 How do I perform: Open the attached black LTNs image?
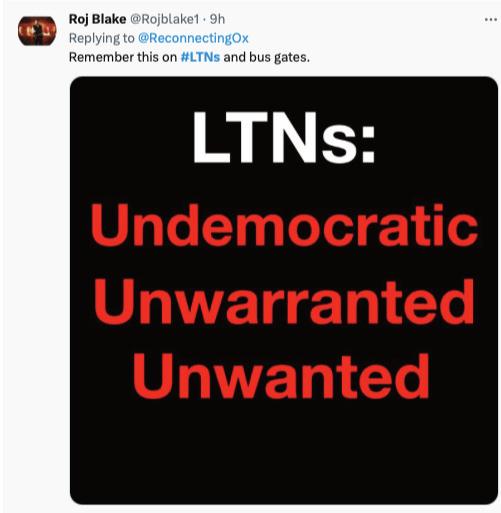(284, 290)
